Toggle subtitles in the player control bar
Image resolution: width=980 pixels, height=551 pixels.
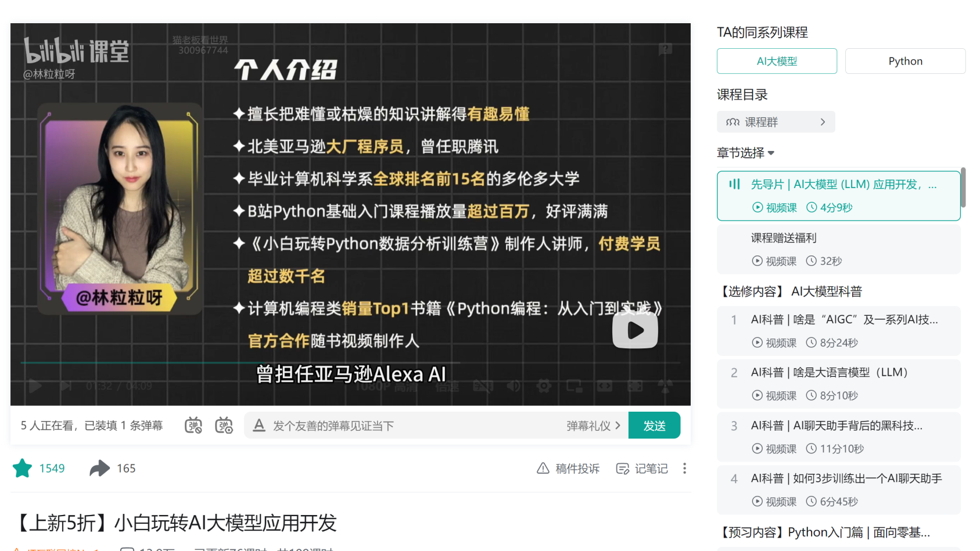coord(483,386)
